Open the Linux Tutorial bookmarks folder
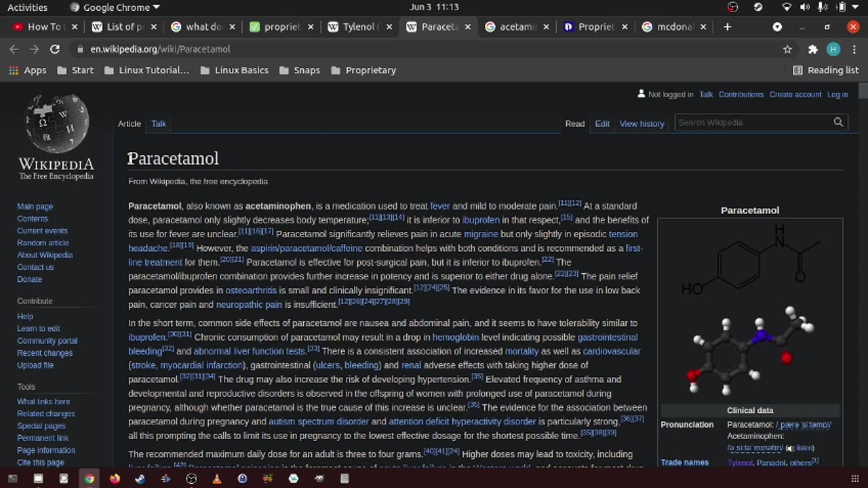Screen dimensions: 868x488 click(x=146, y=70)
